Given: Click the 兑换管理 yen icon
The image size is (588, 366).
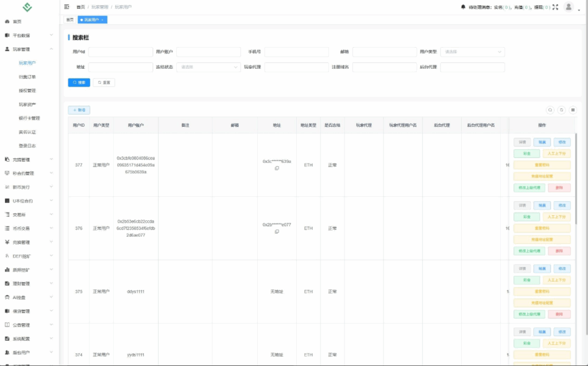Looking at the screenshot, I should point(7,242).
